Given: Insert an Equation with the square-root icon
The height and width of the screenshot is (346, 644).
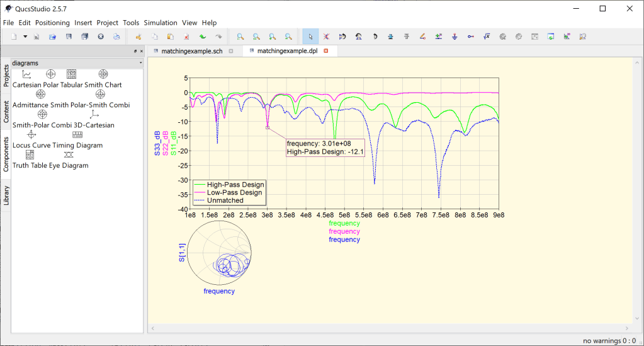Looking at the screenshot, I should coord(487,37).
